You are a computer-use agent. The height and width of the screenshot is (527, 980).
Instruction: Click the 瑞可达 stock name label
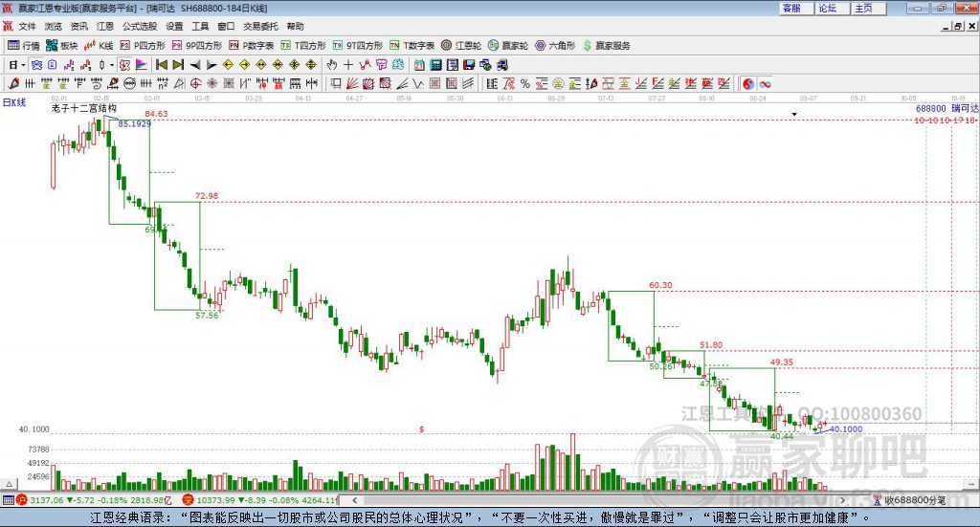[965, 108]
